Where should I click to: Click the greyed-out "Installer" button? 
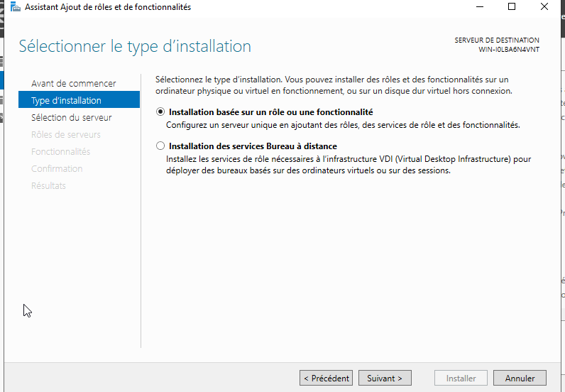(461, 379)
